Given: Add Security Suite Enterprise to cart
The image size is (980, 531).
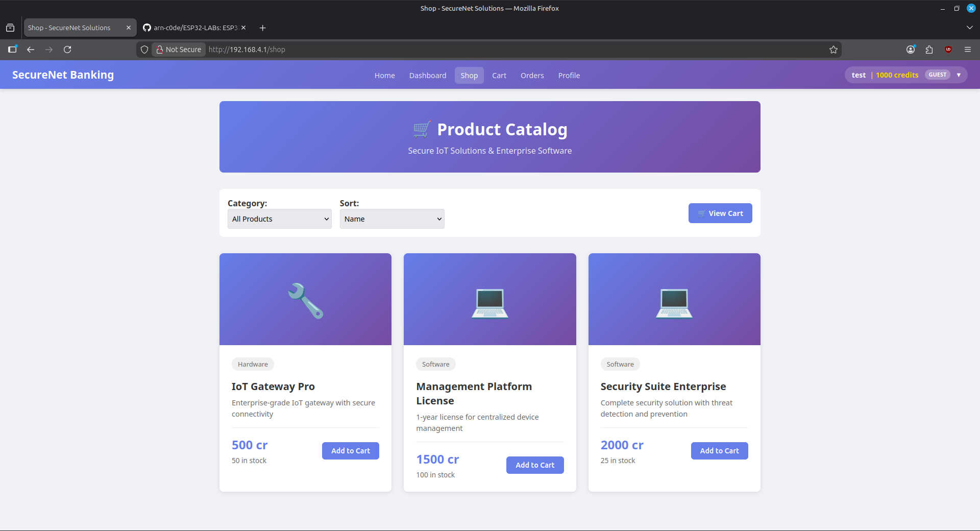Looking at the screenshot, I should 720,451.
